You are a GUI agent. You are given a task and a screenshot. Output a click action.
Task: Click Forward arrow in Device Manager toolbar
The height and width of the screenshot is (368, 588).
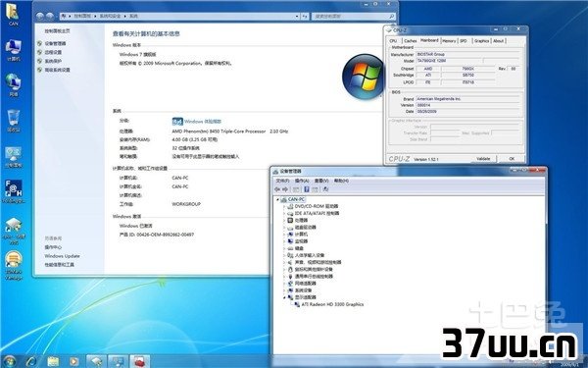[x=285, y=189]
